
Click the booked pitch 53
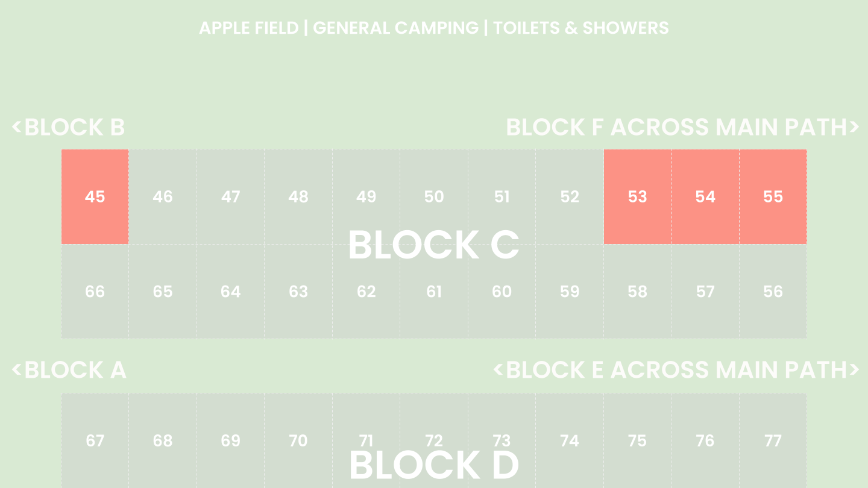[x=637, y=196]
